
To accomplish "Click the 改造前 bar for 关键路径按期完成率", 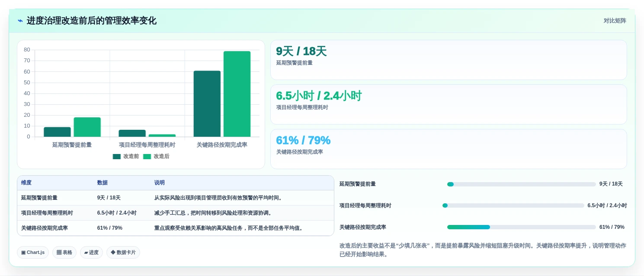I will click(207, 104).
